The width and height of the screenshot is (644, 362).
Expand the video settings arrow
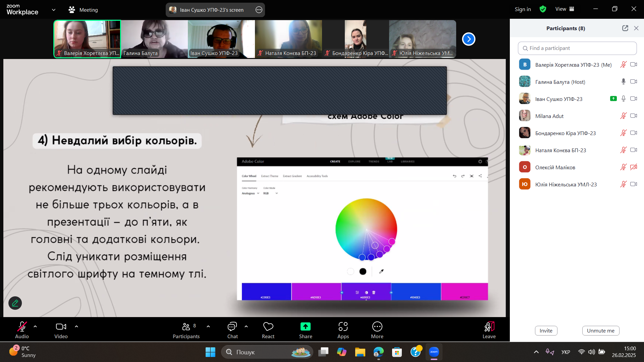click(x=76, y=326)
